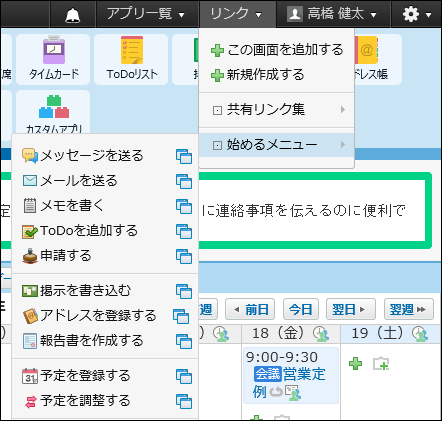The image size is (442, 421).
Task: Open the アプリ一覧 dropdown
Action: (x=145, y=14)
